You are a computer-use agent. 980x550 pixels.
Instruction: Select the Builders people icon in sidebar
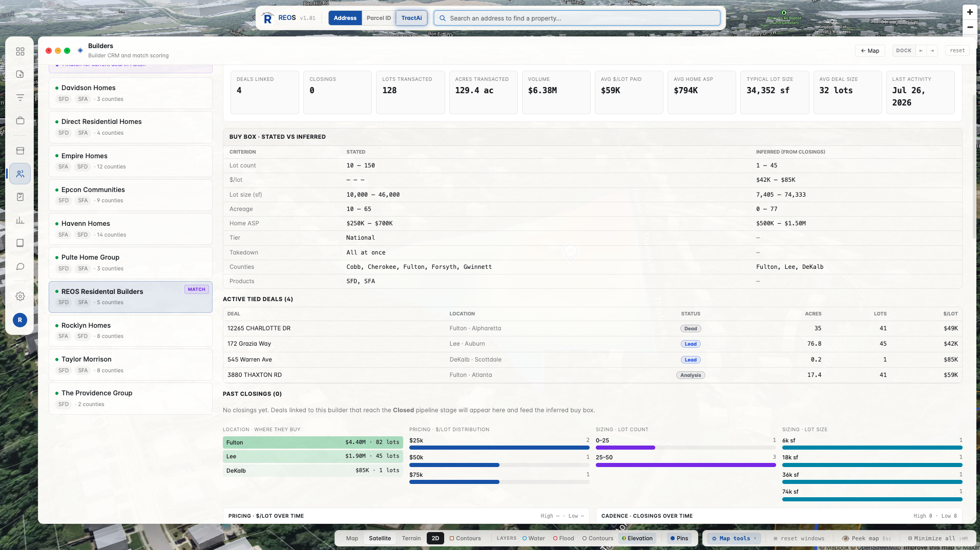point(20,174)
